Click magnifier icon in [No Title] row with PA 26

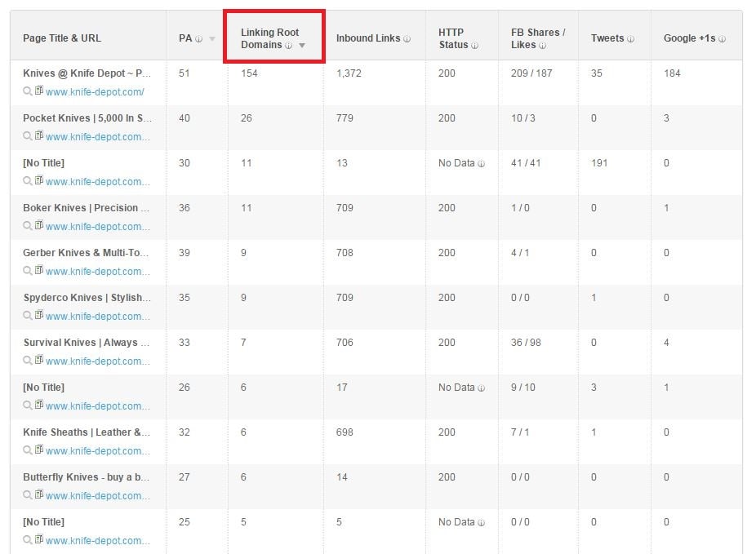tap(28, 405)
